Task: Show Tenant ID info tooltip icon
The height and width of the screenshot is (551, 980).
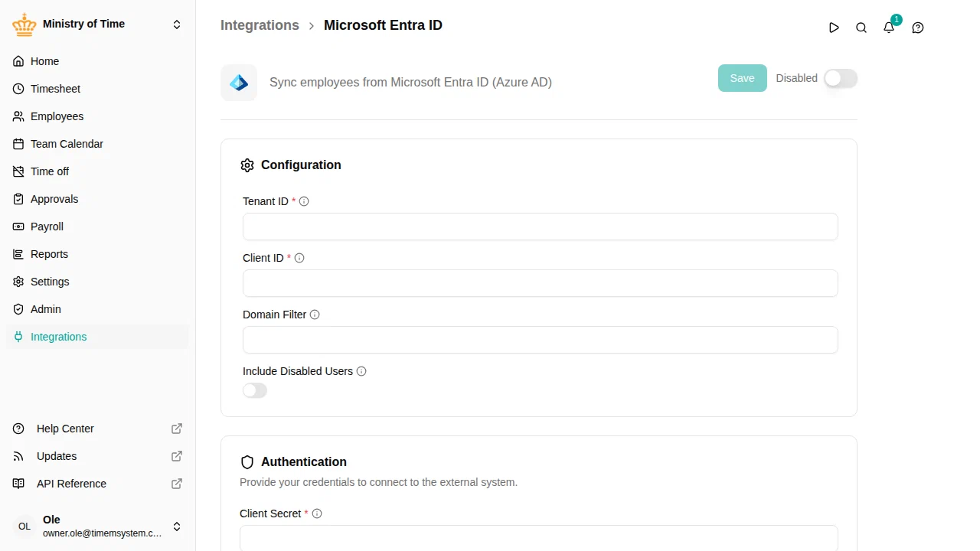Action: pos(304,201)
